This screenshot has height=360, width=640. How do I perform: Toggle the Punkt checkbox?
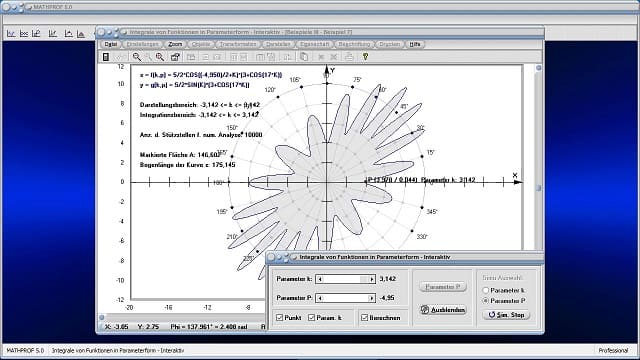[280, 318]
